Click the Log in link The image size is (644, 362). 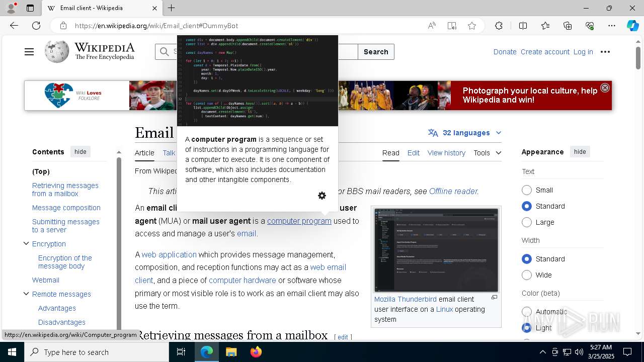click(583, 52)
